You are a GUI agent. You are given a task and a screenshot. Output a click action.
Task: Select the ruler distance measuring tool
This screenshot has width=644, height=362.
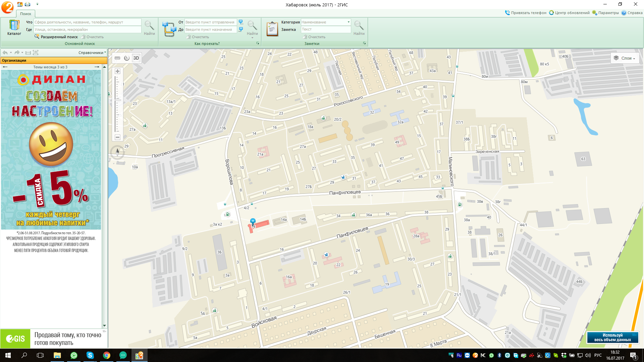coord(117,58)
